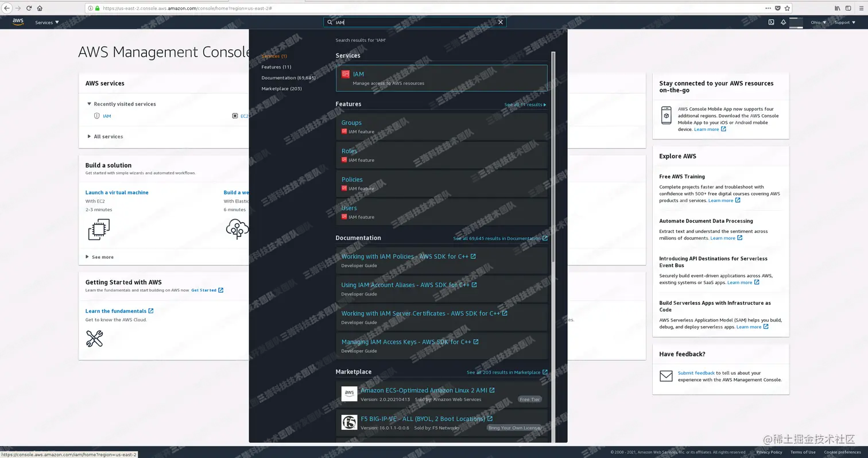
Task: Click the F5 logo thumbnail
Action: point(349,423)
